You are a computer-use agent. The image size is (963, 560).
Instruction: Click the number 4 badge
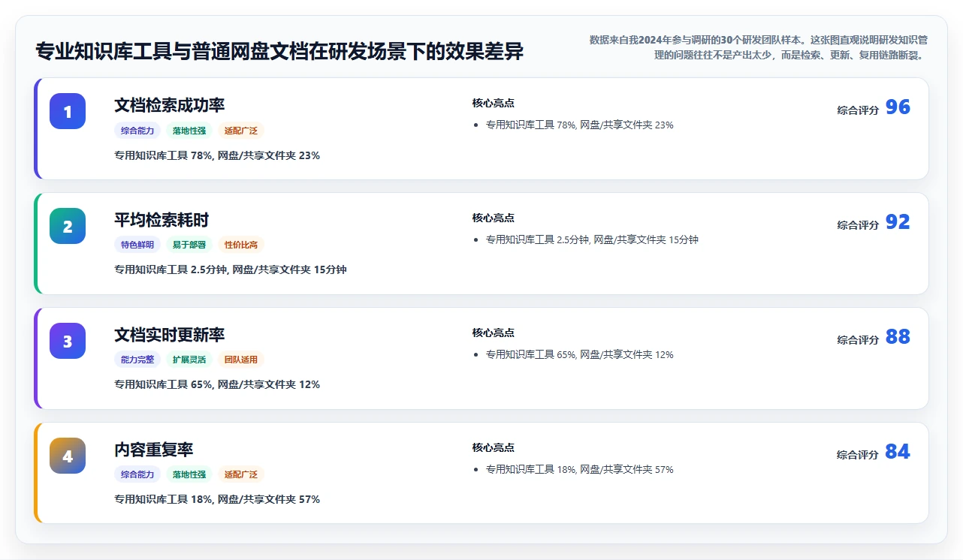pos(68,456)
